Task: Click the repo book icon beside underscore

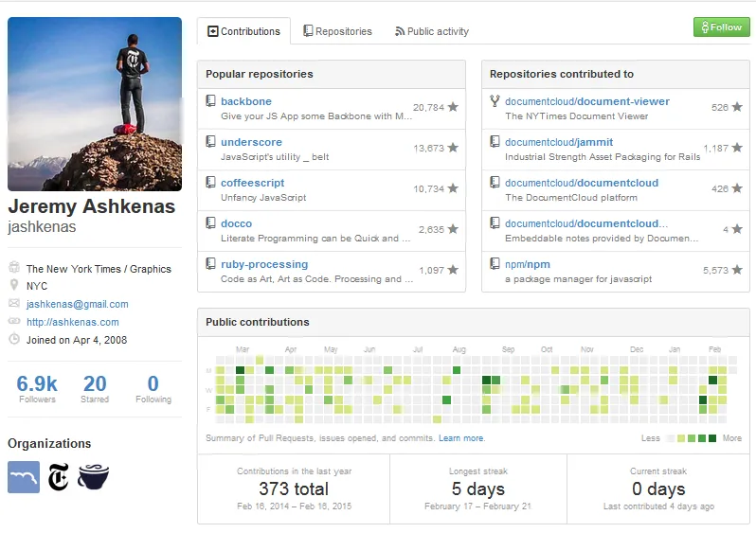Action: 210,141
